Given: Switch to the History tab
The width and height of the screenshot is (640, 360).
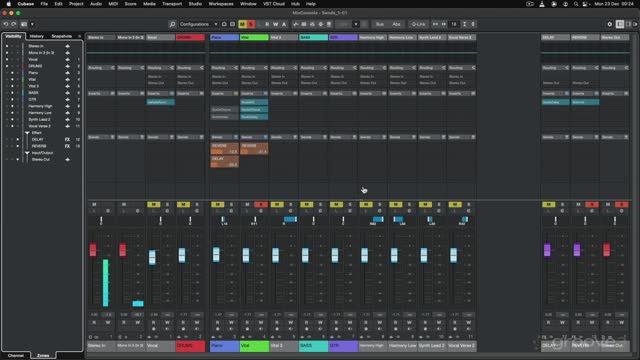Looking at the screenshot, I should [x=37, y=36].
